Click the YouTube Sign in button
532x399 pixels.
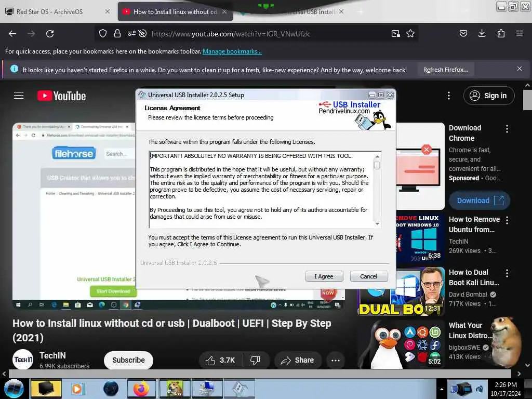488,96
